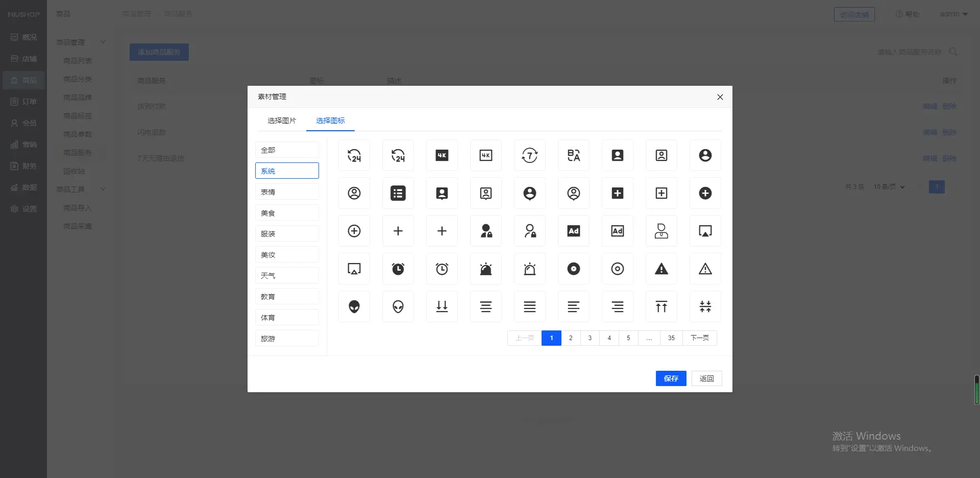Close the 素材管理 dialog
The height and width of the screenshot is (478, 980).
point(720,97)
